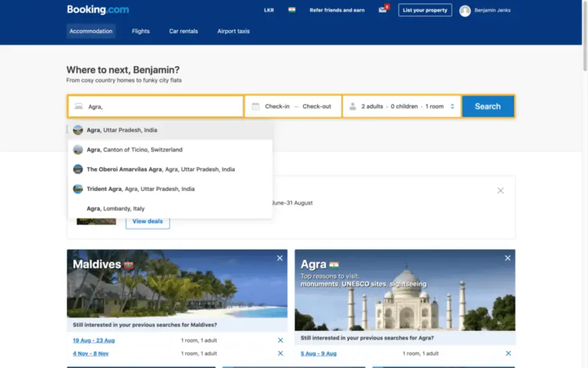Click the View deals button

point(148,222)
